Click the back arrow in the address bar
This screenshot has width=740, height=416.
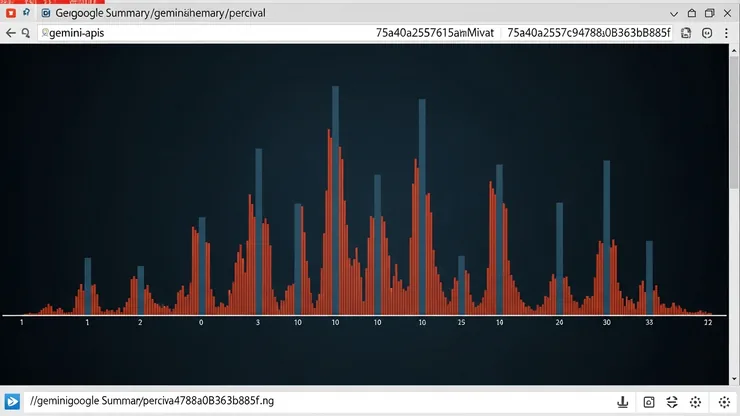(x=10, y=33)
